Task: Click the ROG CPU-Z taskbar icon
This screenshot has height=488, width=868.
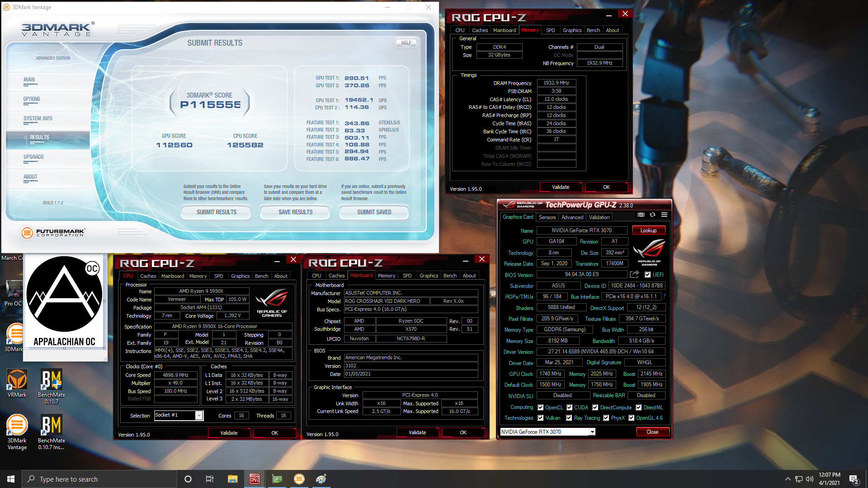Action: tap(255, 479)
